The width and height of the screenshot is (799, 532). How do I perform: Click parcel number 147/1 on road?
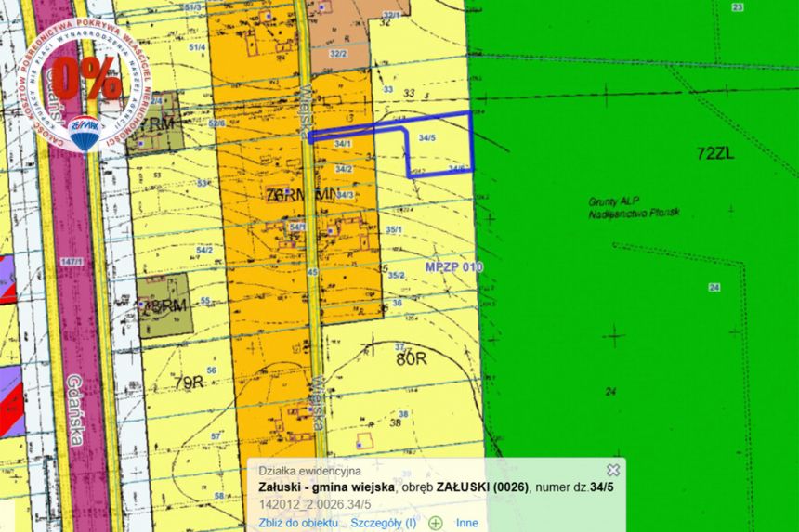click(x=67, y=264)
